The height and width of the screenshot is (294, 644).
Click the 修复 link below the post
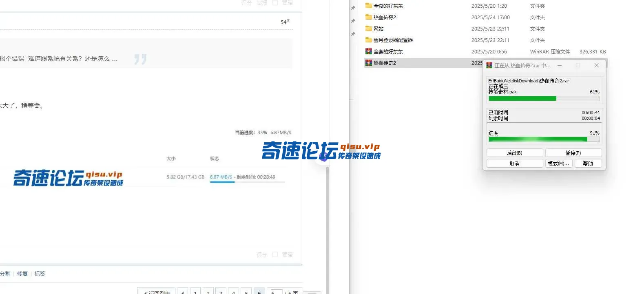pyautogui.click(x=22, y=274)
